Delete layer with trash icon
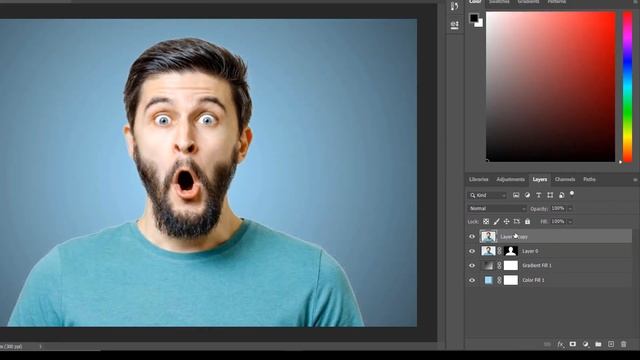Viewport: 640px width, 360px height. click(x=624, y=344)
